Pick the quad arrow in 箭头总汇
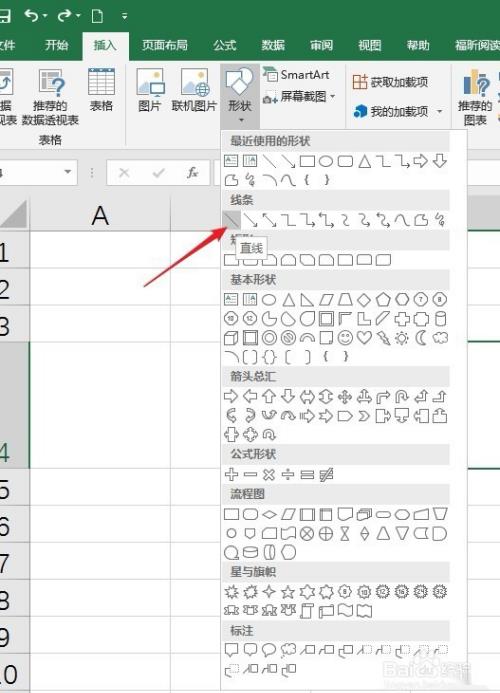 [x=345, y=396]
